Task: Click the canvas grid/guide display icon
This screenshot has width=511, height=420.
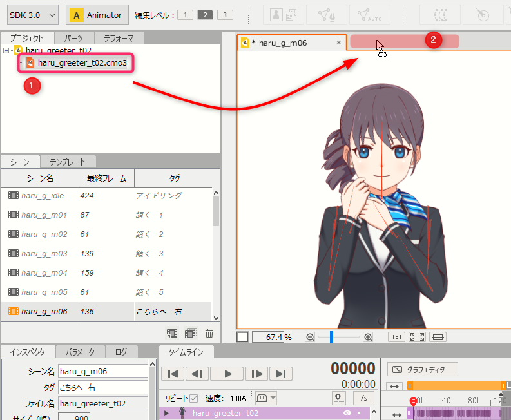Action: [438, 337]
